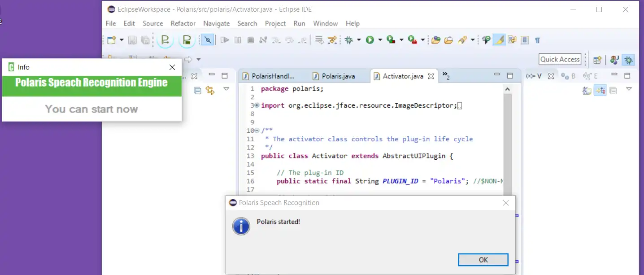Switch to the Breakpoints view tab
The width and height of the screenshot is (644, 275).
pos(568,76)
